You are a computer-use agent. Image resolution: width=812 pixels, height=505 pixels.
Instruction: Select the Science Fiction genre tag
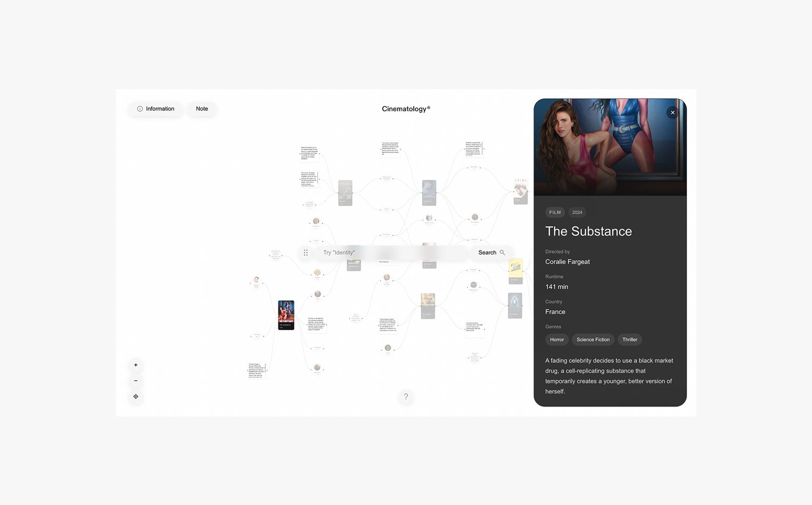[x=593, y=340]
